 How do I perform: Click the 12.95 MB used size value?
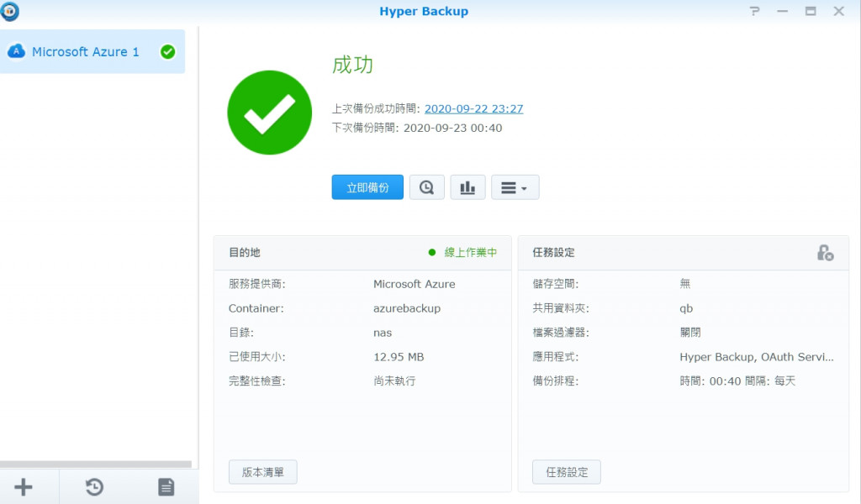coord(399,357)
